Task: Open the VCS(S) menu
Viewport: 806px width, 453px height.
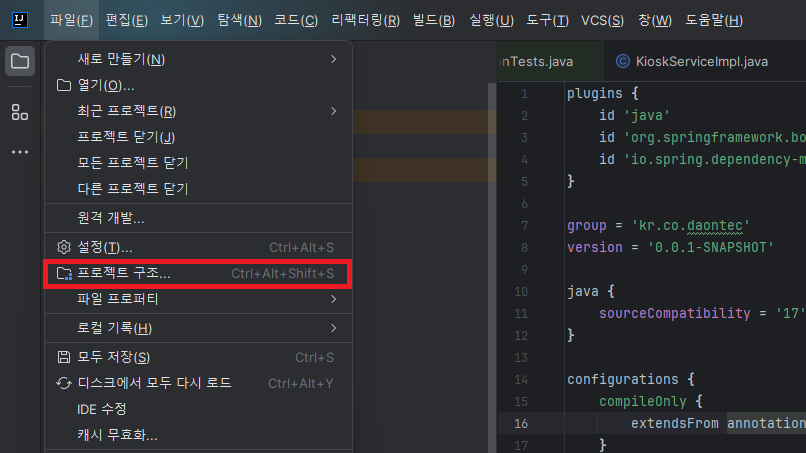Action: point(602,21)
